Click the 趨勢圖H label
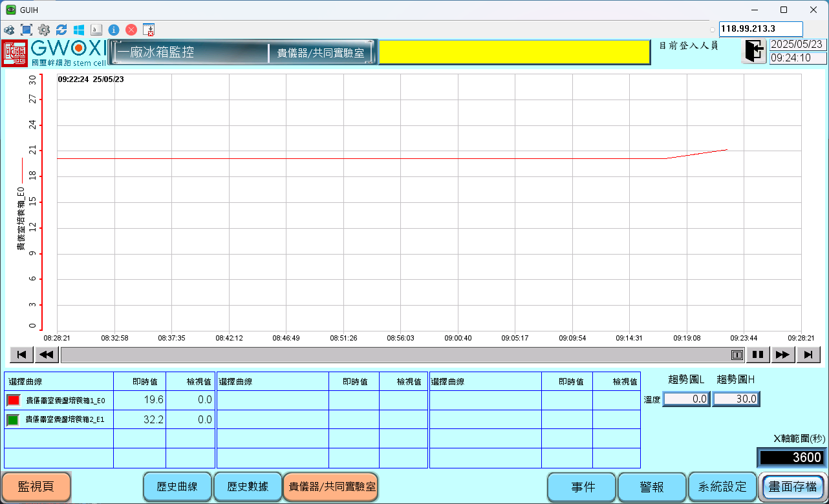 [x=735, y=379]
